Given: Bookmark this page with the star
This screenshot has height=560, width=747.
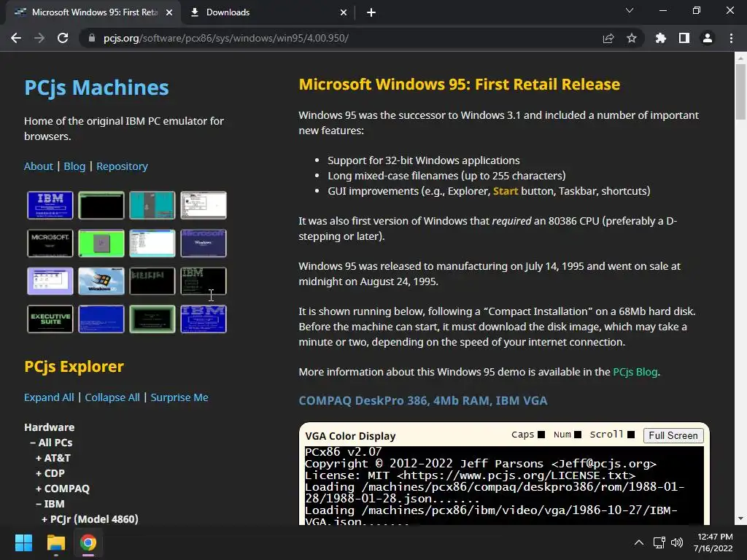Looking at the screenshot, I should 632,38.
